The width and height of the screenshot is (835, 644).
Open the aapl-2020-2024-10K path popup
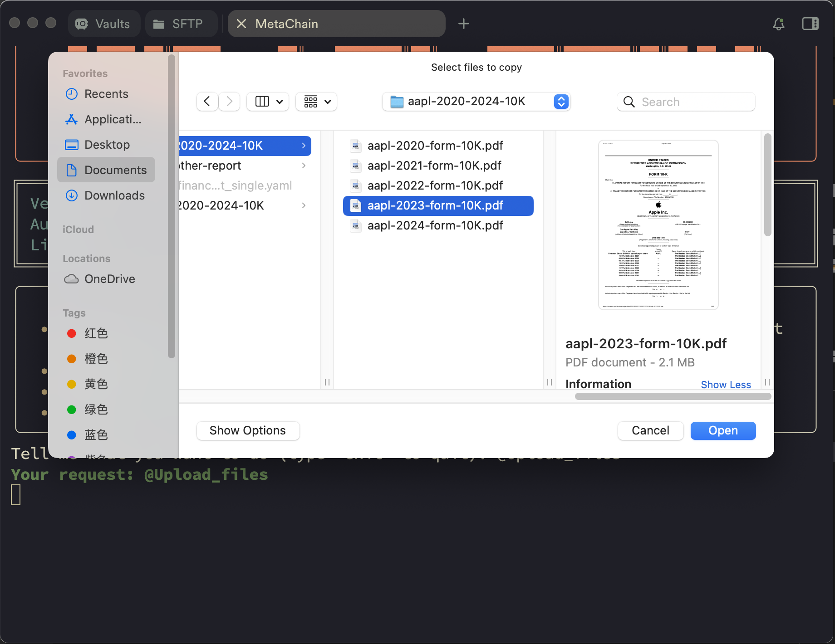[x=476, y=102]
